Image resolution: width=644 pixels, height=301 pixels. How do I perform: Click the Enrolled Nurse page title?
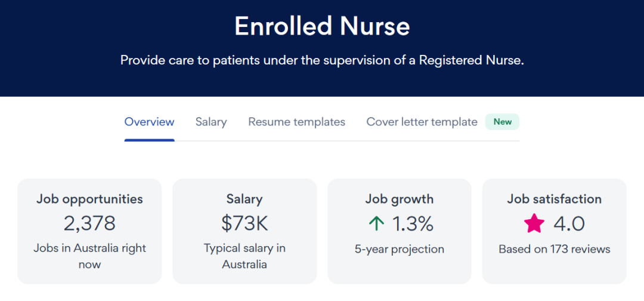tap(322, 26)
